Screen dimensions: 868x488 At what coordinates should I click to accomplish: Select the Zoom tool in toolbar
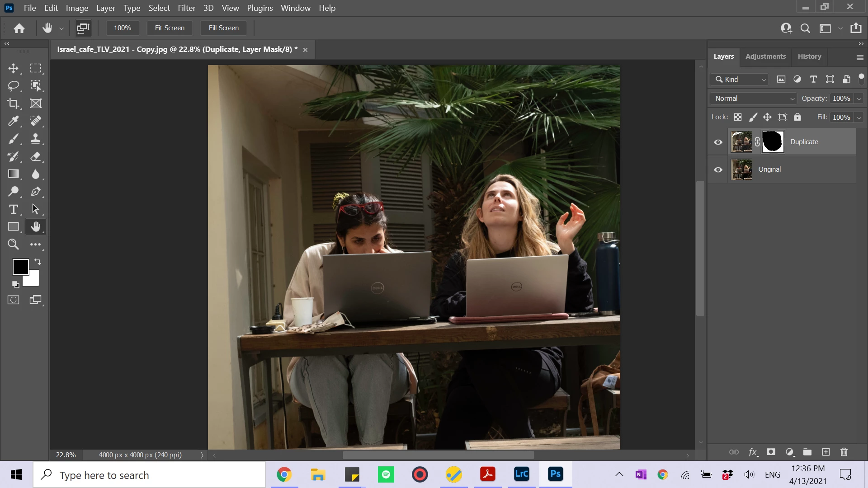13,244
